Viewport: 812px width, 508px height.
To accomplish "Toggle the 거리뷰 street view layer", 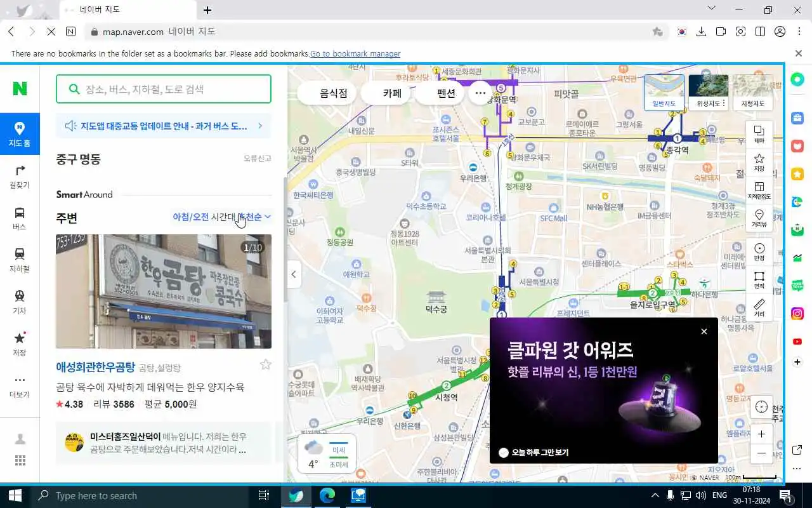I will coord(759,218).
